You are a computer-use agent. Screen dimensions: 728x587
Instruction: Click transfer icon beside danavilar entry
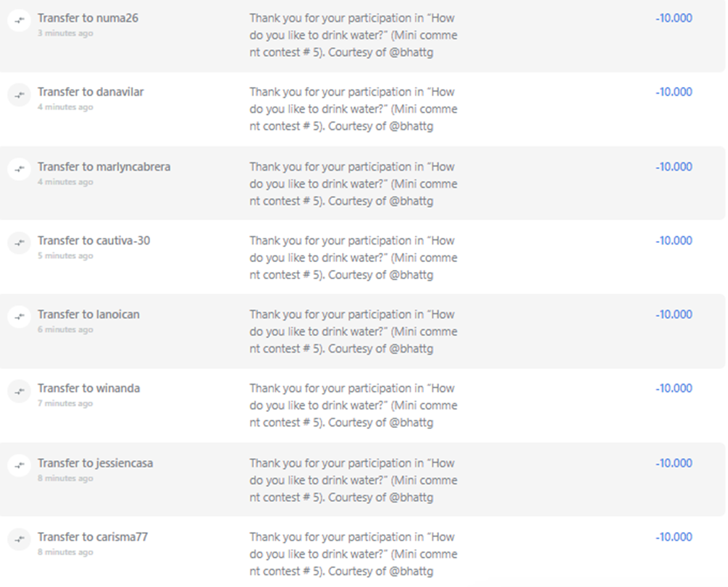tap(19, 95)
